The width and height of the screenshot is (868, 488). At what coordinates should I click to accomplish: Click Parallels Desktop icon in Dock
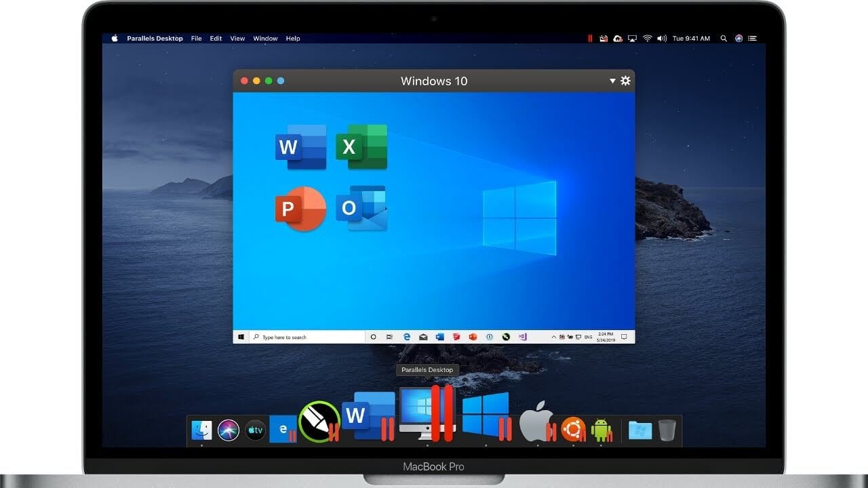427,413
